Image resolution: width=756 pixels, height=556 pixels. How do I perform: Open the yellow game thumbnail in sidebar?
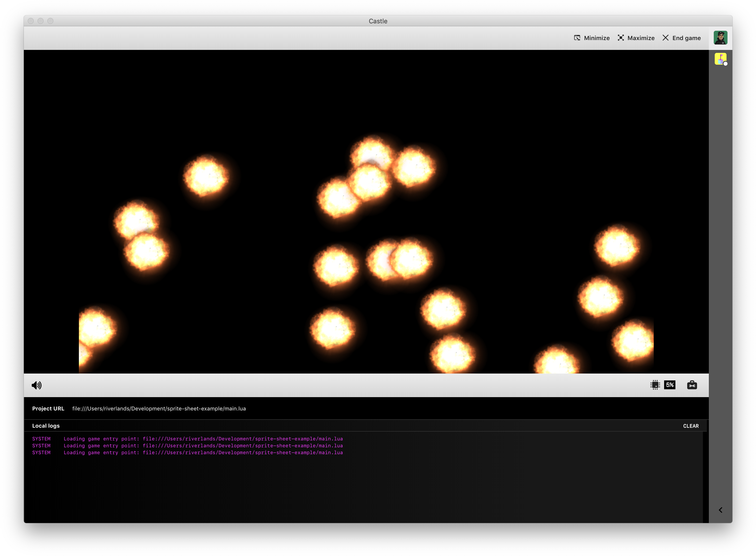click(720, 59)
